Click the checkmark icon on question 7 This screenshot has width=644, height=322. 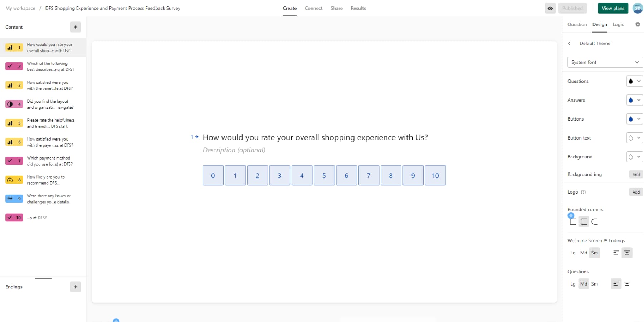10,161
